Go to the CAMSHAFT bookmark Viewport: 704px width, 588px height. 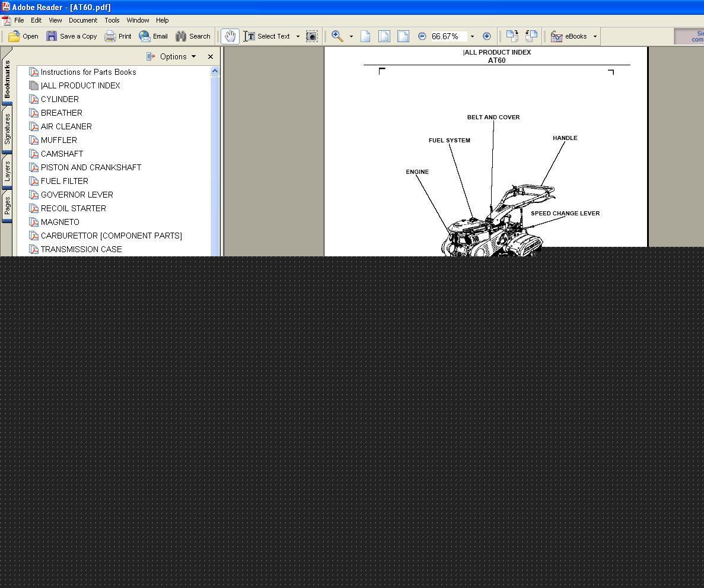click(62, 154)
